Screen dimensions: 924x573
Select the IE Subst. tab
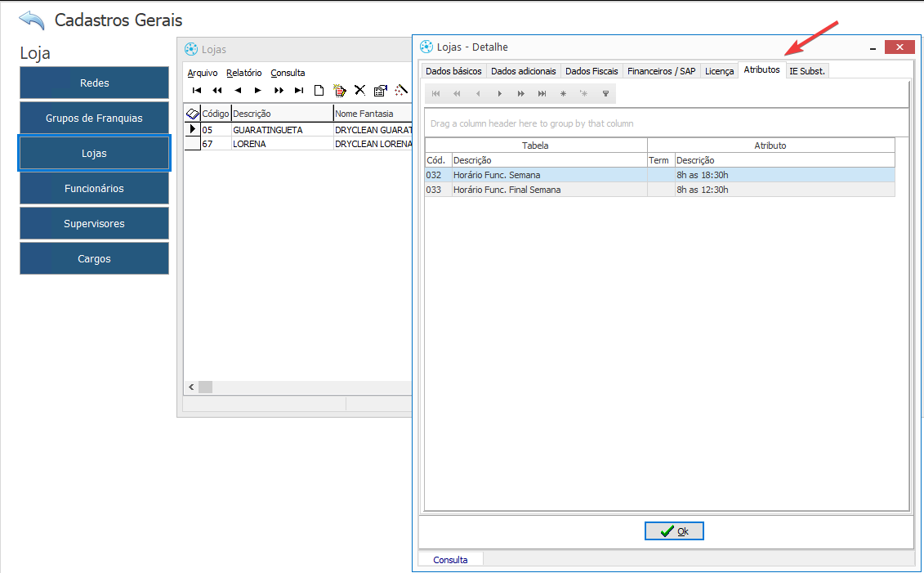point(807,71)
